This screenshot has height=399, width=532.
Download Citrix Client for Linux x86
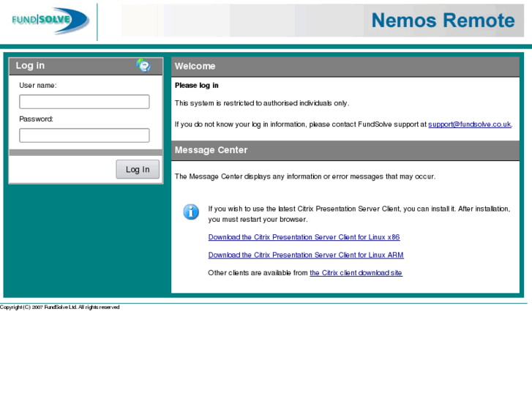[x=304, y=237]
